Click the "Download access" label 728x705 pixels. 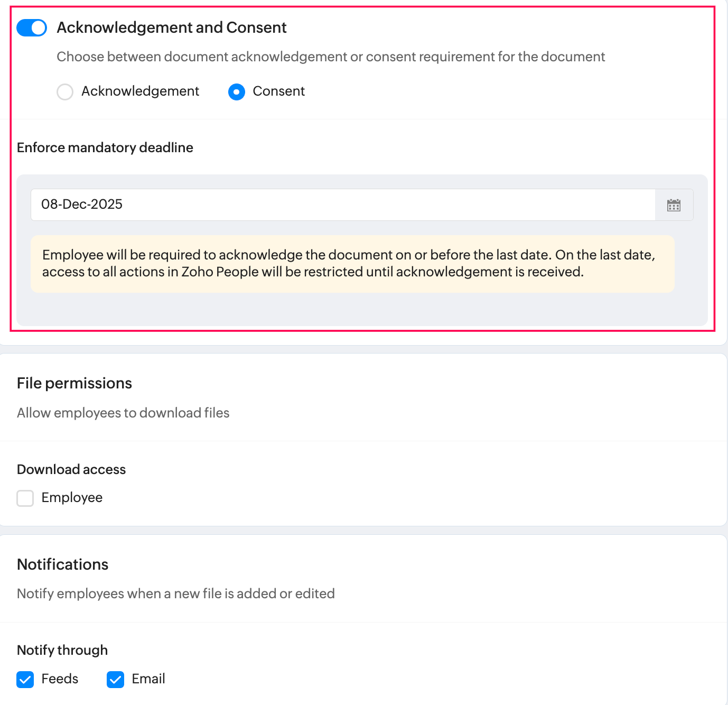[x=71, y=469]
